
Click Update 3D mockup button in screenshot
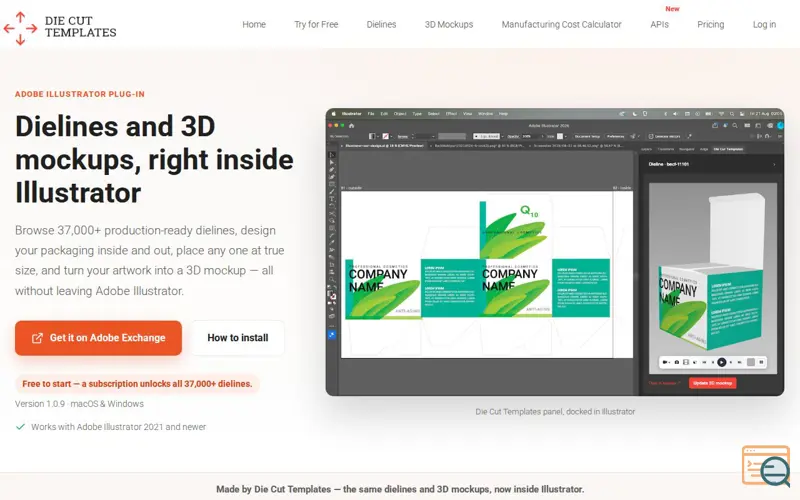point(713,383)
